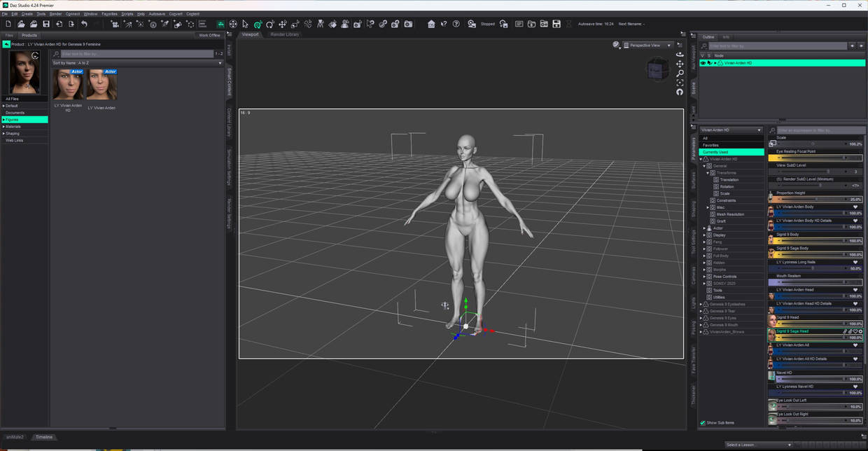Open the Perspective View dropdown
The image size is (868, 451).
tap(649, 45)
